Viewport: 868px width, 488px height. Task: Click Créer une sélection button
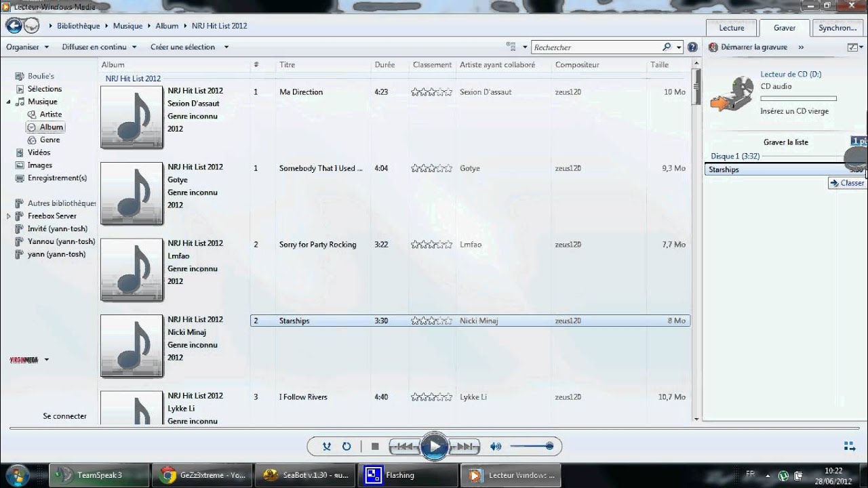pos(182,47)
